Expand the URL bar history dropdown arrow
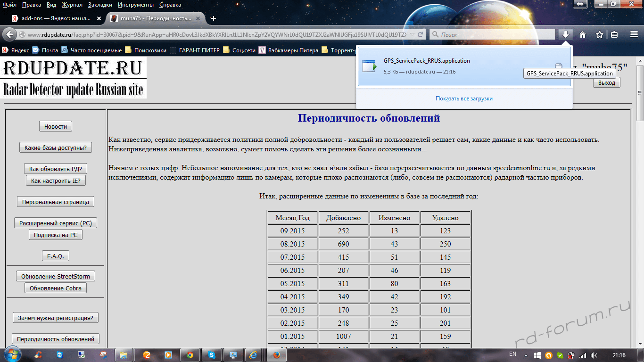644x362 pixels. point(412,34)
